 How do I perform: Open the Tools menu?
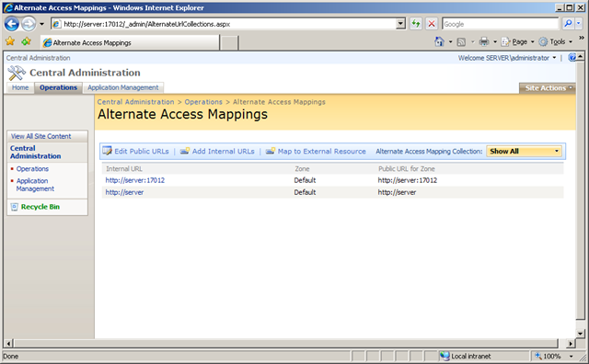point(556,41)
